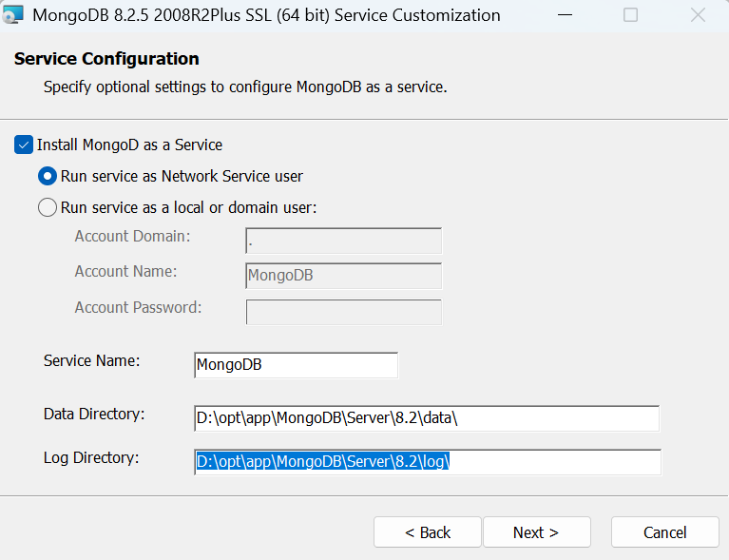Click the Data Directory input field
The height and width of the screenshot is (560, 729).
click(x=427, y=418)
